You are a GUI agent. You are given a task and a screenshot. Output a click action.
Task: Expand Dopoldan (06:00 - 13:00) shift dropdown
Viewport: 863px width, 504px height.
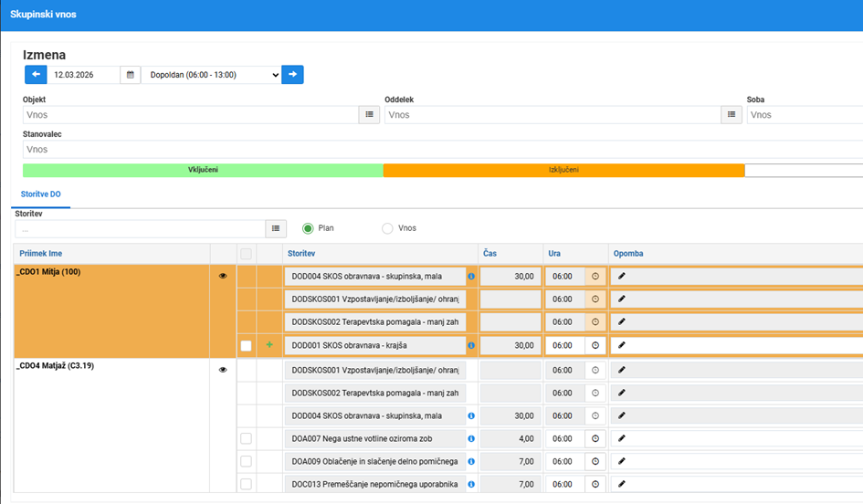coord(211,75)
